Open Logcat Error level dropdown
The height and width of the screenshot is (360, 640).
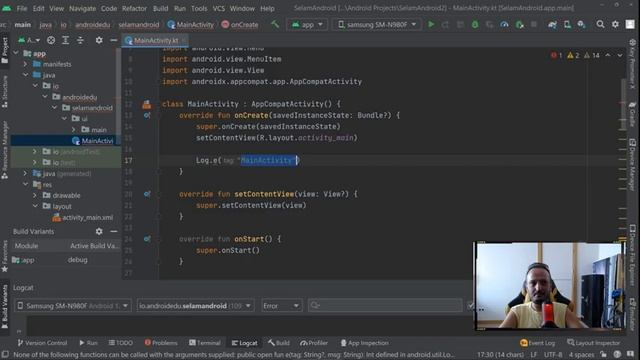pyautogui.click(x=281, y=306)
